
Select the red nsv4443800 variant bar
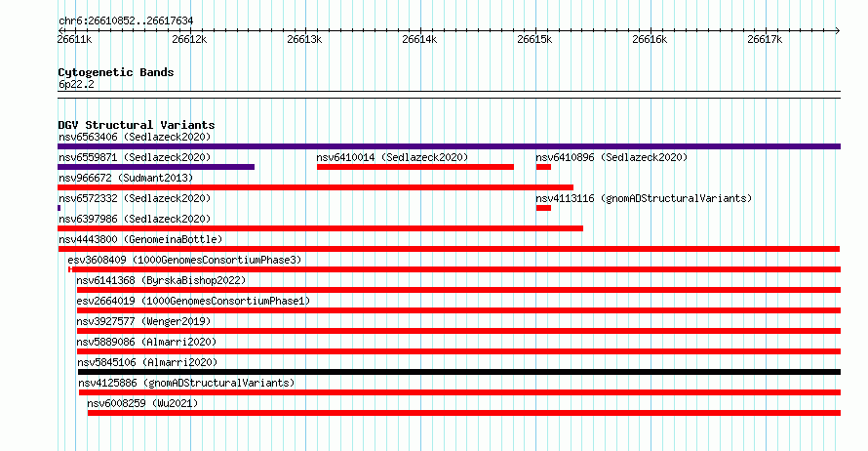pyautogui.click(x=449, y=249)
